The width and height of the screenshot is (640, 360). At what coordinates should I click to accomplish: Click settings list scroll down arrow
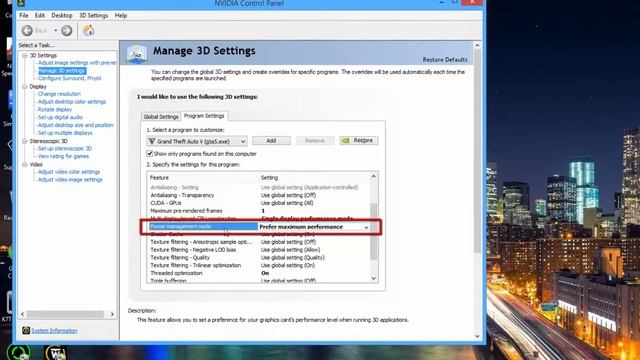coord(373,278)
